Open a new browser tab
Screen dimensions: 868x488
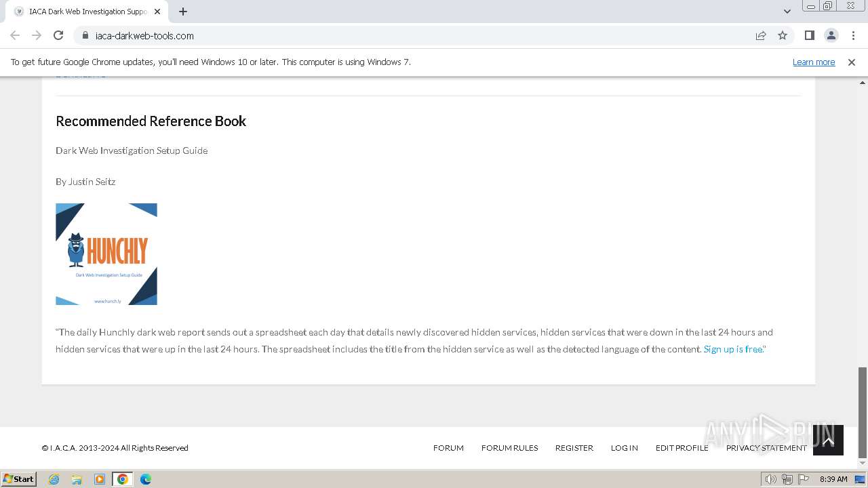coord(183,12)
